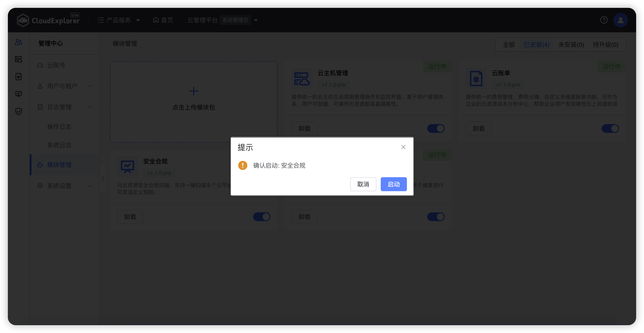The image size is (644, 333).
Task: Click the 确认启动: 安全合规 message
Action: tap(279, 165)
